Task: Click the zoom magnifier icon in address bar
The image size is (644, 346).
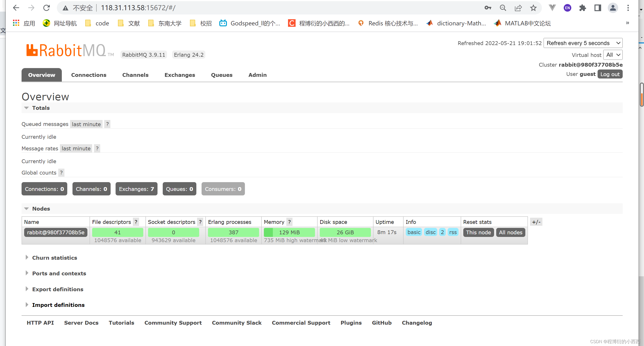Action: click(503, 8)
